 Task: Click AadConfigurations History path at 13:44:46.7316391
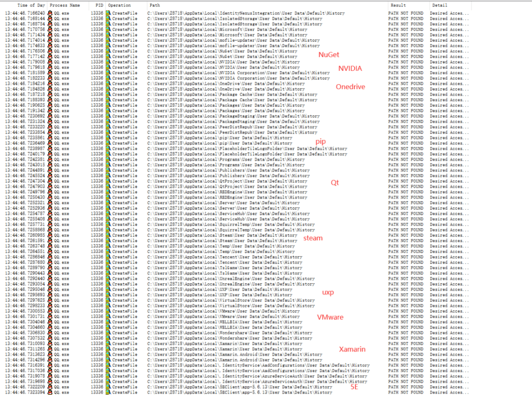(259, 365)
